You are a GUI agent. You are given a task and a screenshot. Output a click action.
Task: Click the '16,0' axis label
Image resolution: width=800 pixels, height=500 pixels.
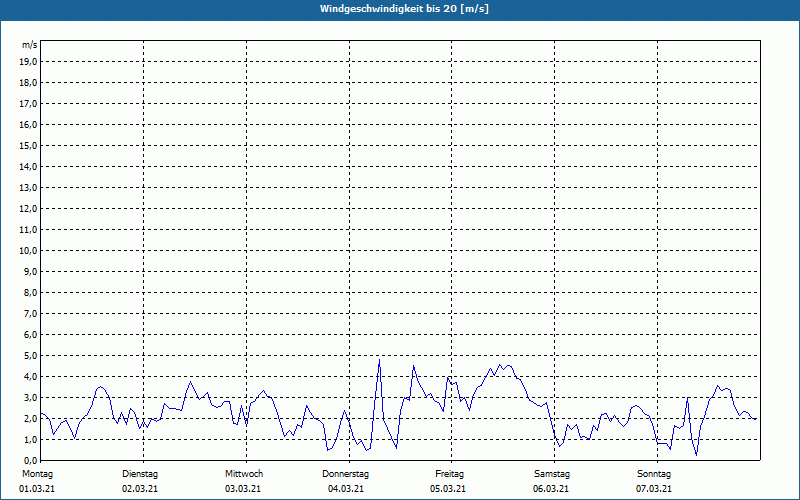[x=28, y=124]
